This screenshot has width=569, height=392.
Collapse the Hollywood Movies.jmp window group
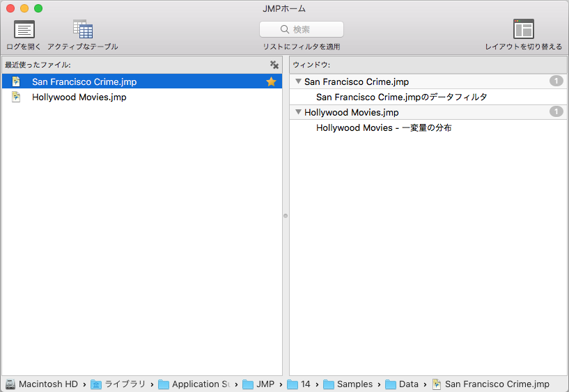pyautogui.click(x=298, y=112)
